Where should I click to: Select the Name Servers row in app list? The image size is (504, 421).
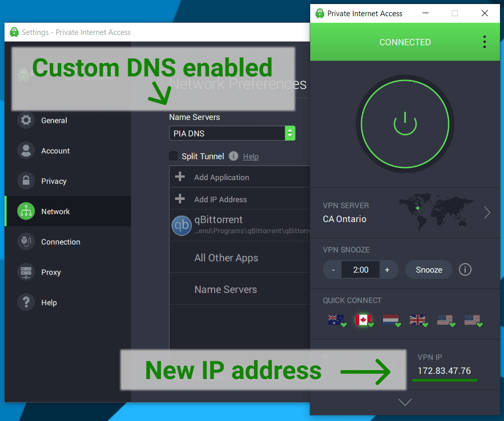(239, 289)
